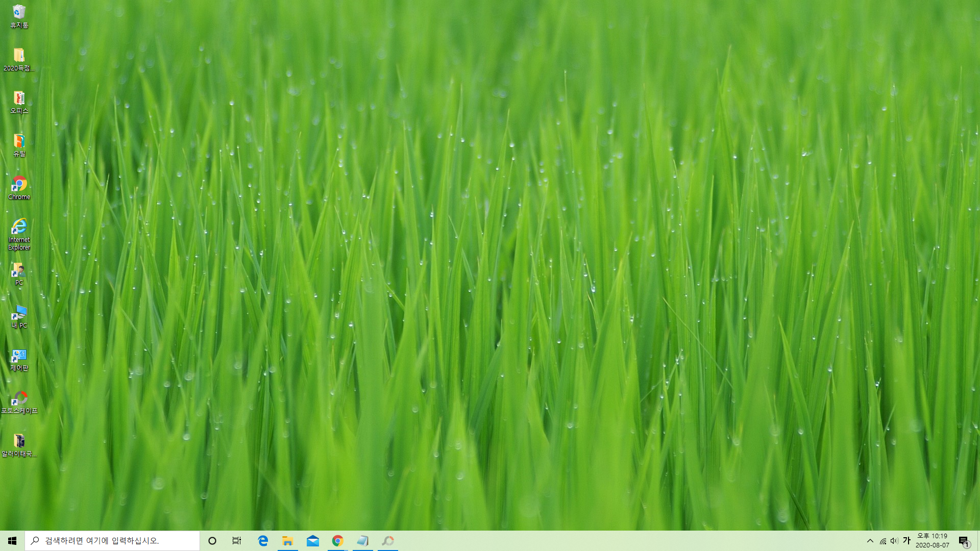980x551 pixels.
Task: Open Task View on the taskbar
Action: (237, 541)
